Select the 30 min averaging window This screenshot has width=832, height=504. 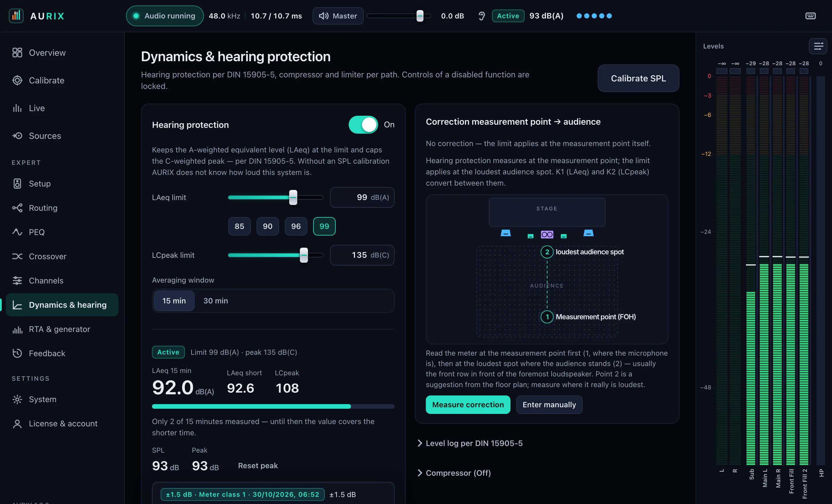click(216, 300)
